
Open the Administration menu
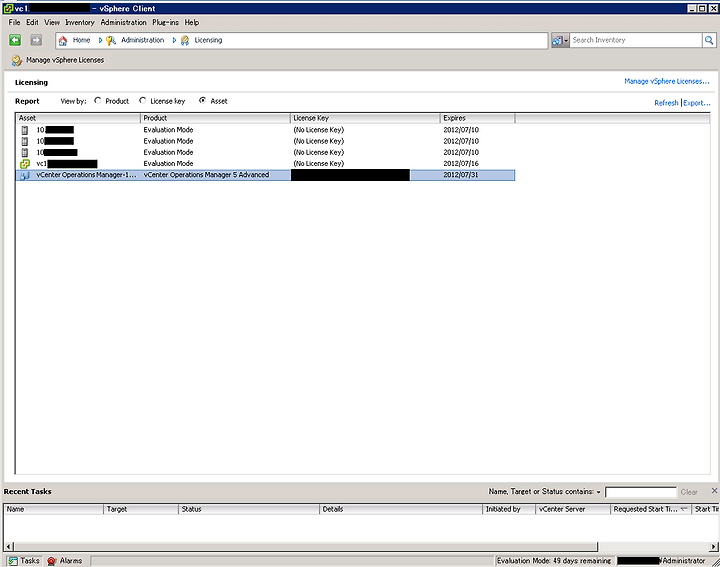click(123, 22)
